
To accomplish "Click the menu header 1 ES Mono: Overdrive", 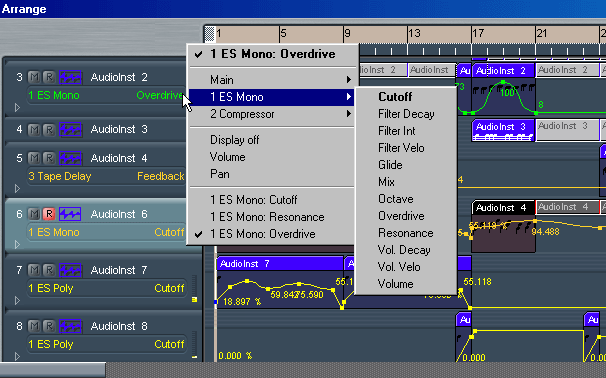I will pyautogui.click(x=271, y=54).
